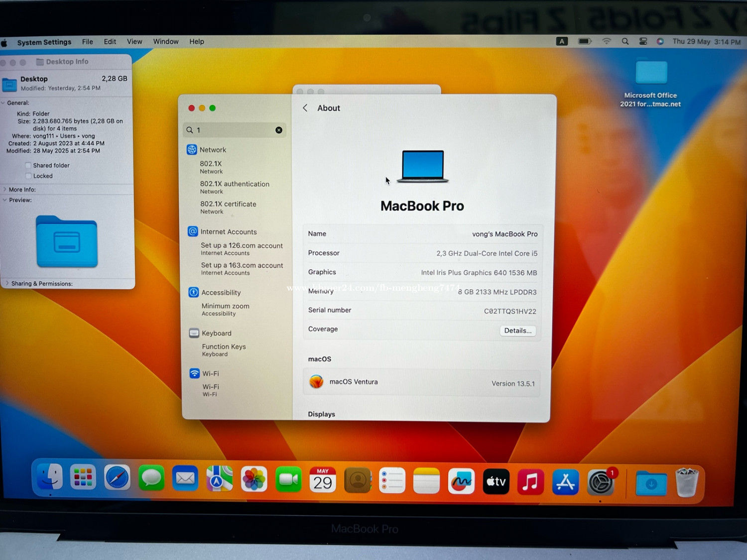This screenshot has height=560, width=747.
Task: Open App Store from the Dock
Action: click(x=565, y=482)
